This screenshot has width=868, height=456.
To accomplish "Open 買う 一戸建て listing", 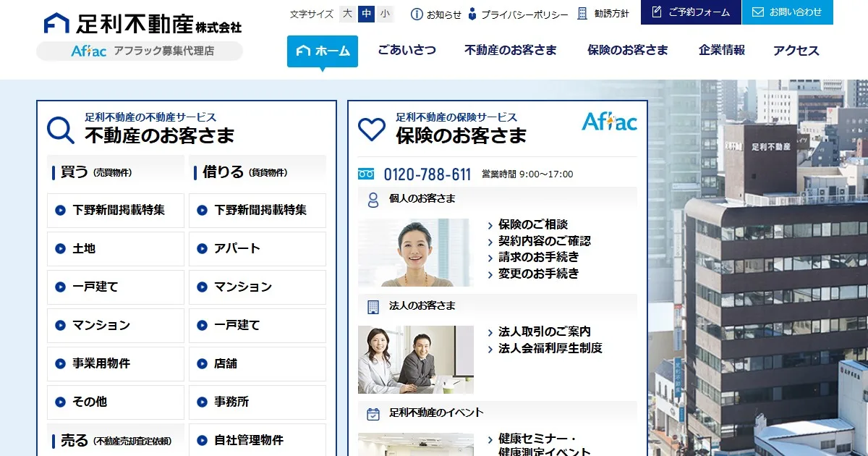I will (x=116, y=287).
